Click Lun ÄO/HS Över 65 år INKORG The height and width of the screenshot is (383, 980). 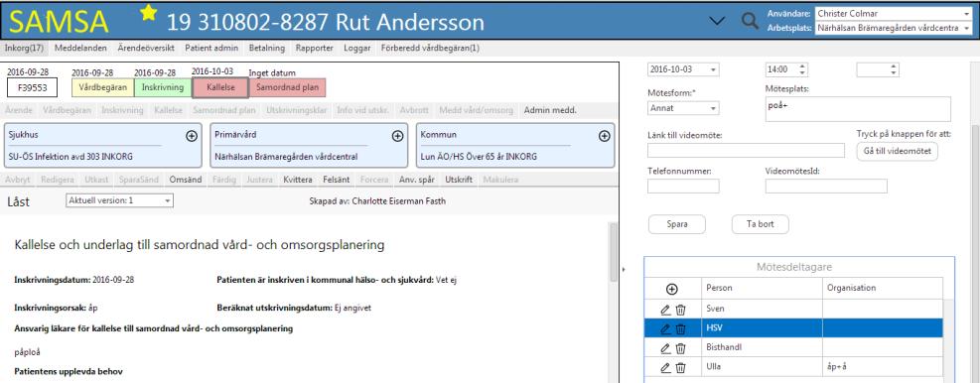[x=479, y=157]
